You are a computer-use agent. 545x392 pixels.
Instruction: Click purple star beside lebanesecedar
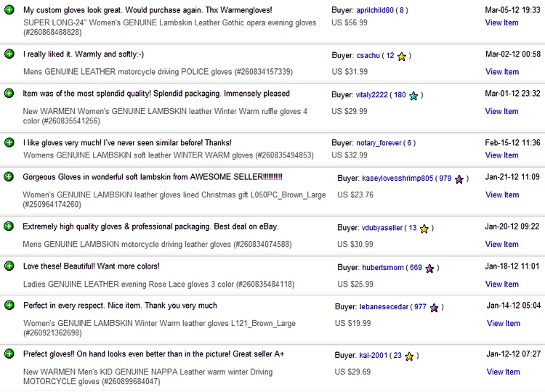tap(434, 308)
